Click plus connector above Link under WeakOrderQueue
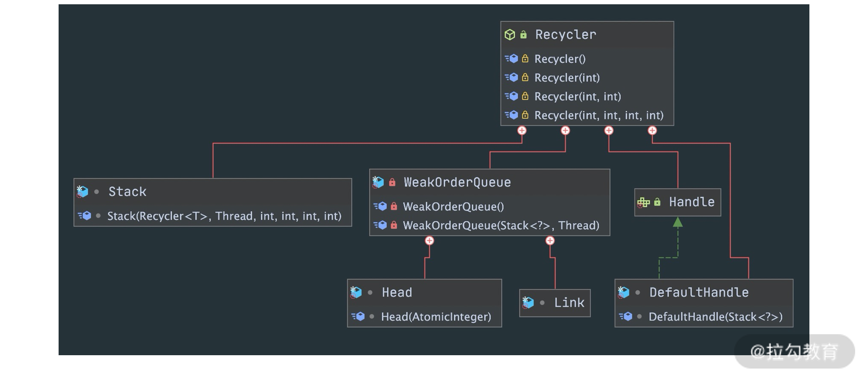Viewport: 868px width, 380px height. (x=550, y=241)
